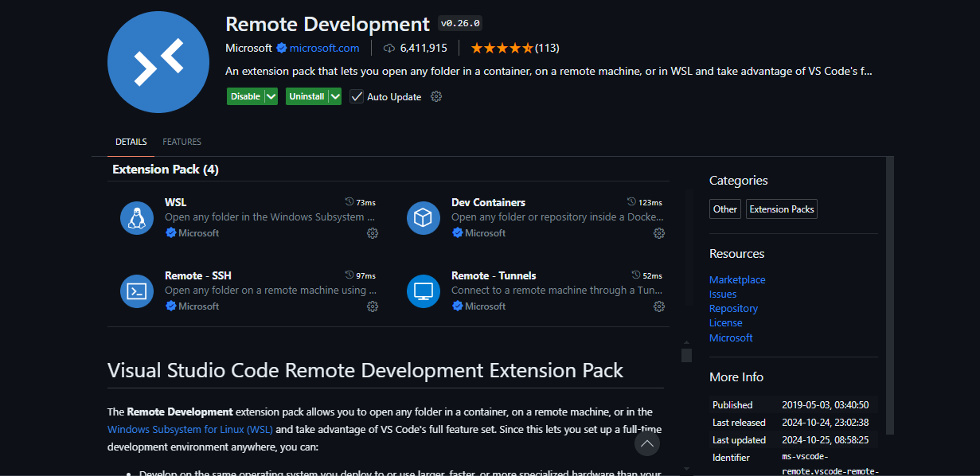Open manage gear for Remote - SSH
Screen dimensions: 980x476
pos(373,306)
